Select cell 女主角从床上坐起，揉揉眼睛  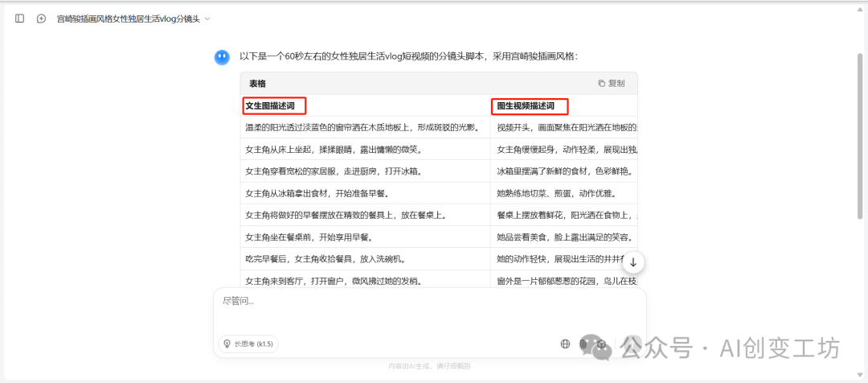tap(366, 149)
